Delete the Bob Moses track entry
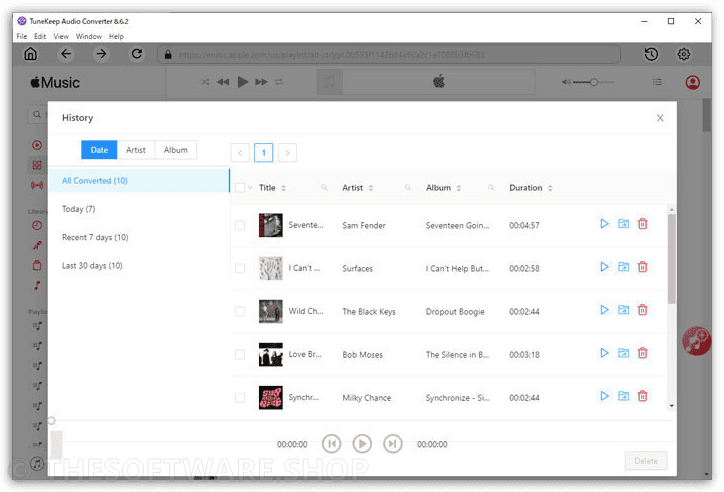The height and width of the screenshot is (492, 724). [642, 353]
